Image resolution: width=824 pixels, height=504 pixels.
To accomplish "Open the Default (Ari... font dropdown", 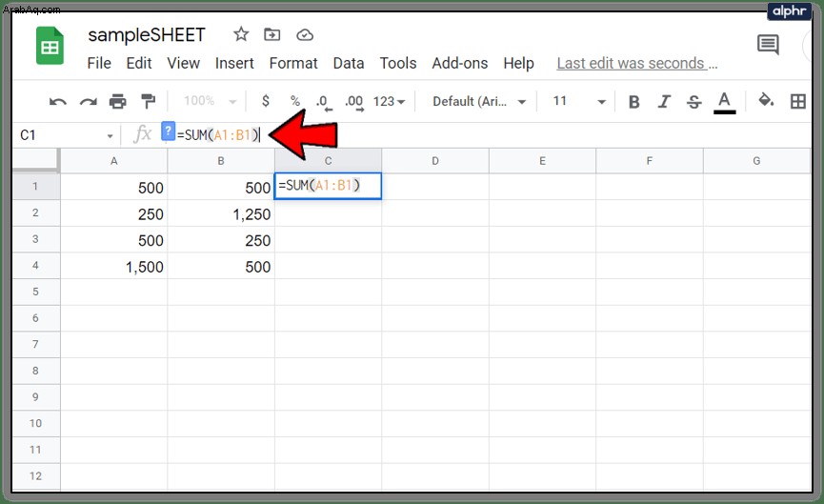I will click(x=479, y=101).
